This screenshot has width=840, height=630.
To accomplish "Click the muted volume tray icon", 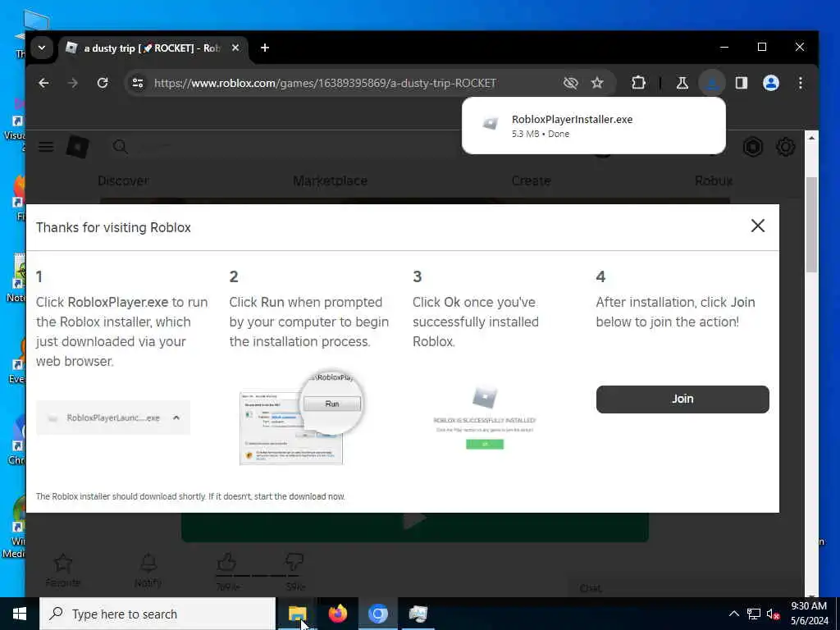I will [773, 614].
